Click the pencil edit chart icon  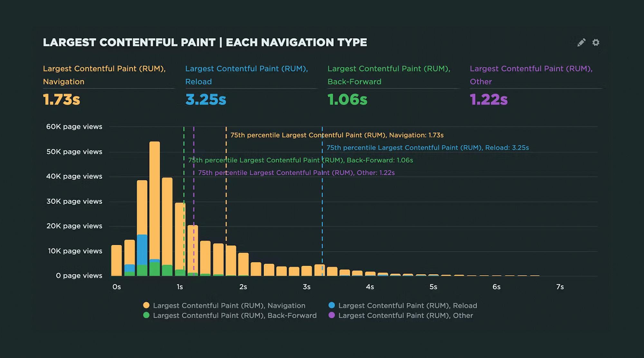(x=581, y=43)
